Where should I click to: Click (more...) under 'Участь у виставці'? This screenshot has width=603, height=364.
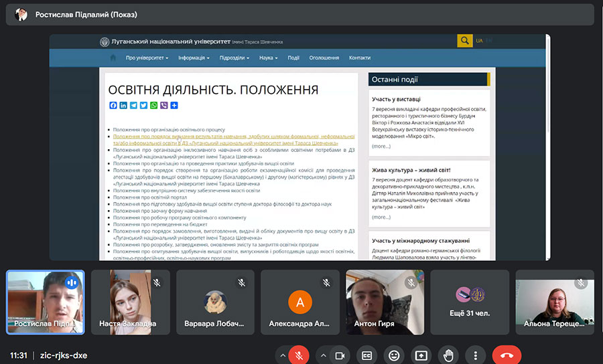click(381, 147)
